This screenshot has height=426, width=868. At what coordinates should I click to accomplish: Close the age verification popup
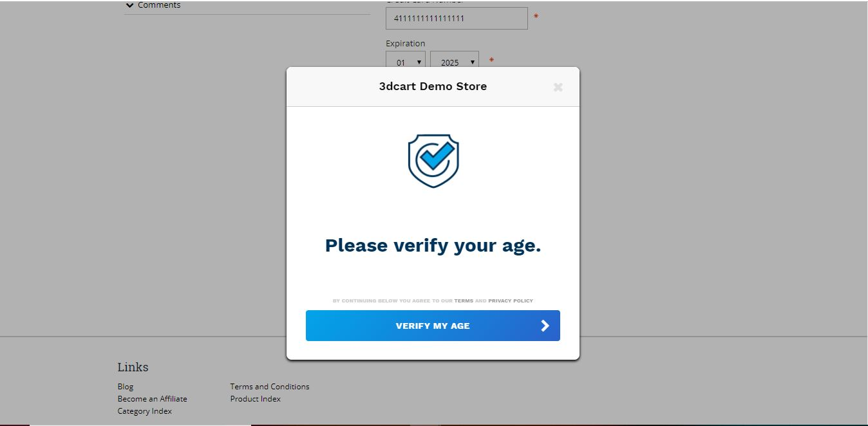558,87
